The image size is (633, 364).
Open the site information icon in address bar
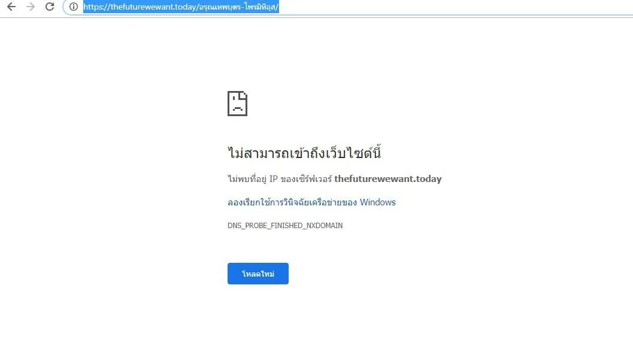click(74, 7)
